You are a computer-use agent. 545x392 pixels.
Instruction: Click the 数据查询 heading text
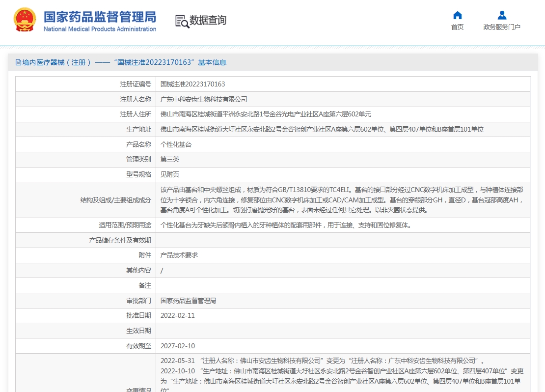[208, 20]
